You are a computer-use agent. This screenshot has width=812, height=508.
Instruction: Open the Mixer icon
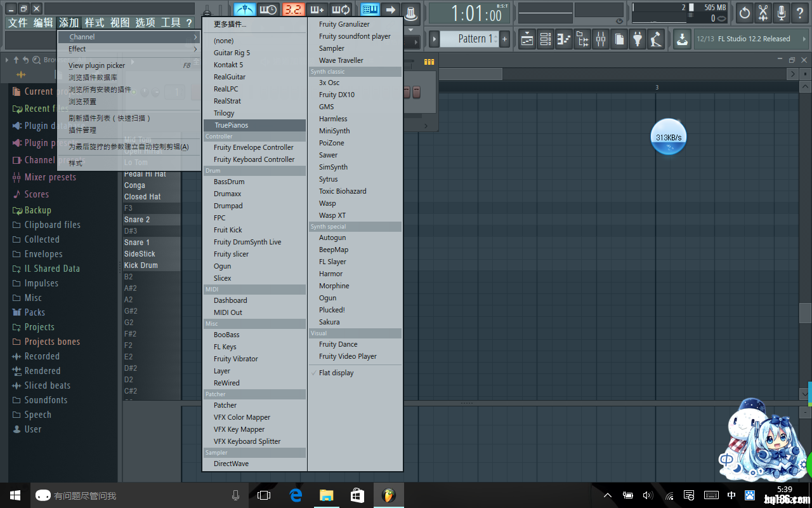[x=601, y=39]
